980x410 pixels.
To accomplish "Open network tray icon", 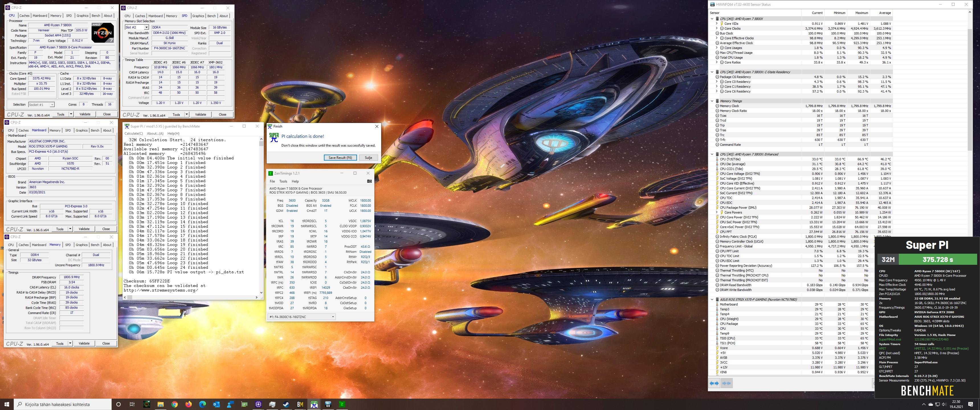I will coord(937,404).
